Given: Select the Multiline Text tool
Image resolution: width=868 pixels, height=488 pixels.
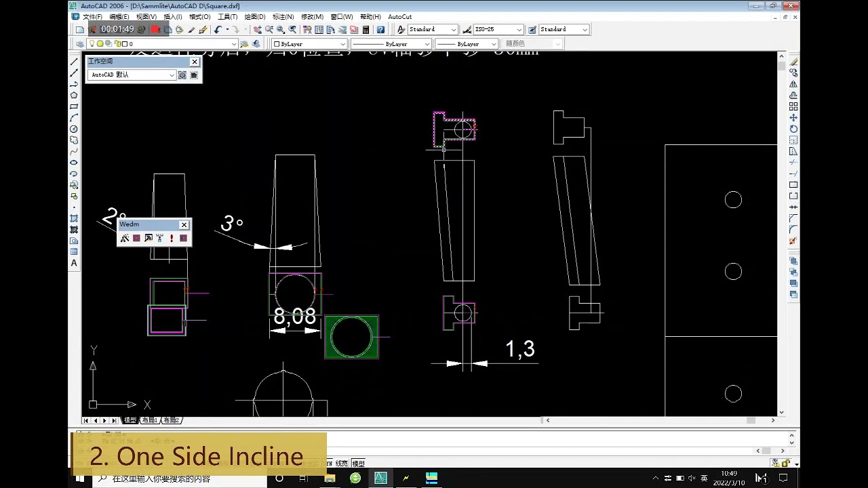Looking at the screenshot, I should (x=74, y=263).
